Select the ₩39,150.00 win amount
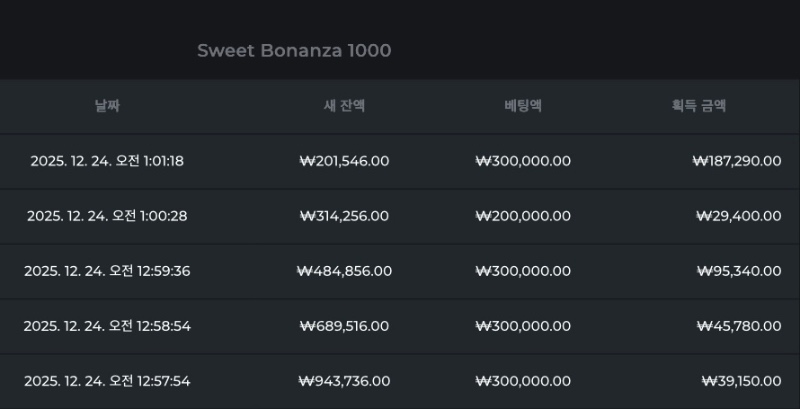Image resolution: width=800 pixels, height=409 pixels. pyautogui.click(x=741, y=381)
